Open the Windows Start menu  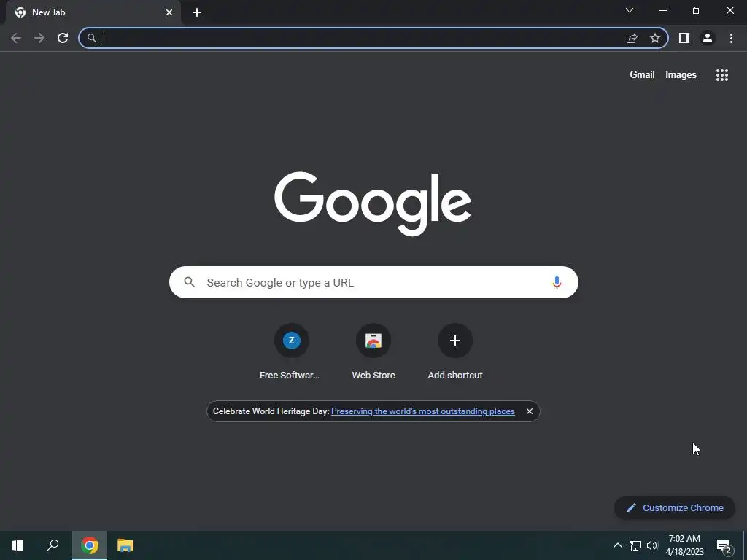tap(18, 545)
